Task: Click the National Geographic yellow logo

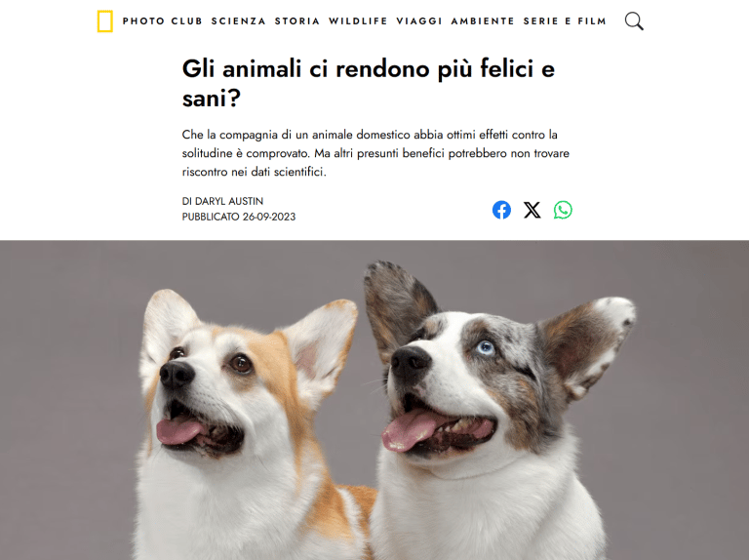Action: 105,21
